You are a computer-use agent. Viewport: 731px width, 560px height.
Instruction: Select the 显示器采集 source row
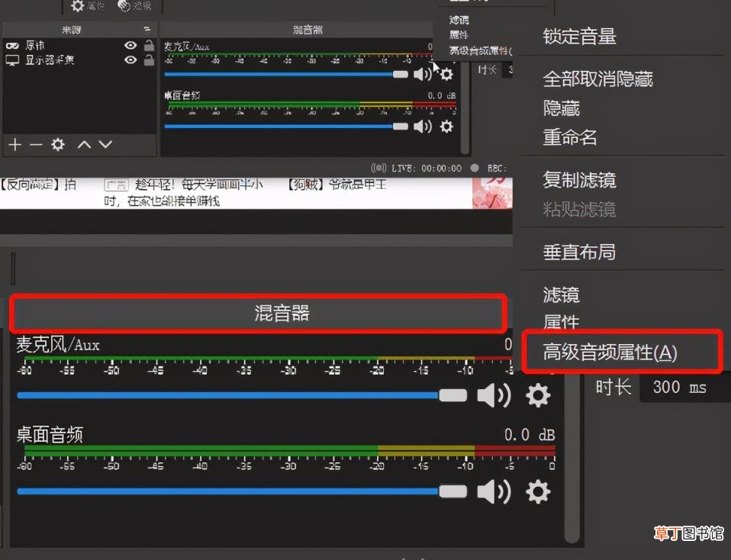click(79, 60)
